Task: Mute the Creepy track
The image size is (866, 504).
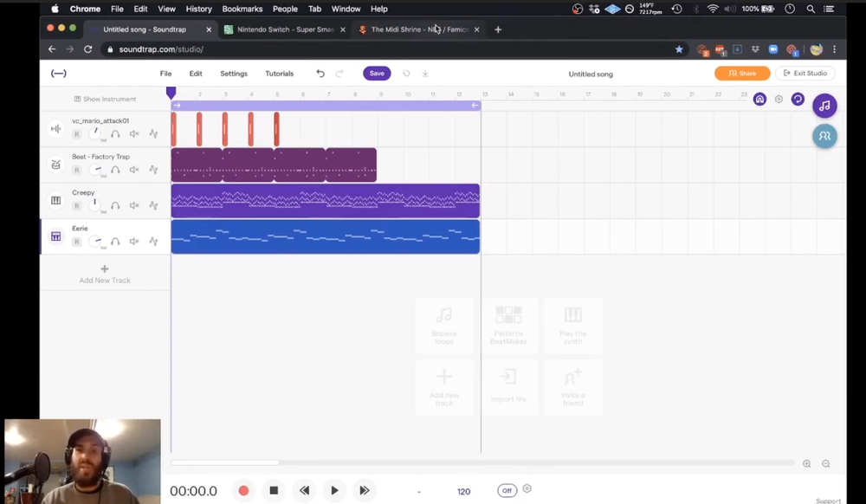Action: (x=134, y=205)
